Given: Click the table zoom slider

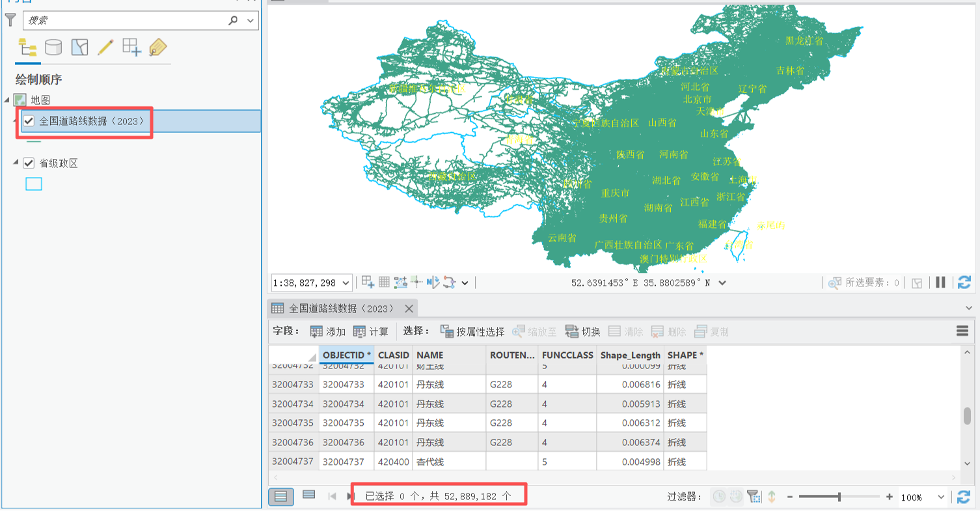Looking at the screenshot, I should coord(839,497).
